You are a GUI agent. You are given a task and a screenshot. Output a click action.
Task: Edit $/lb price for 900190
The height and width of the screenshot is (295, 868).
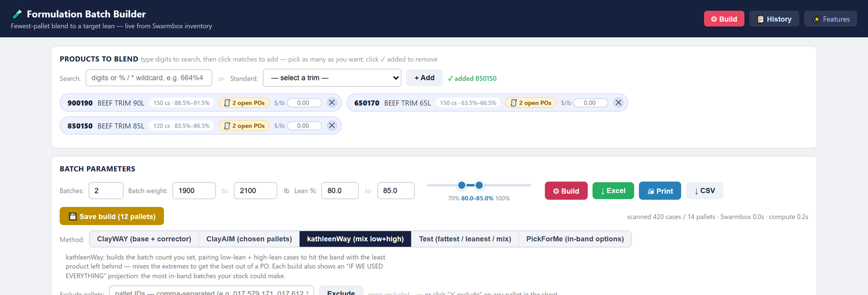[x=304, y=103]
